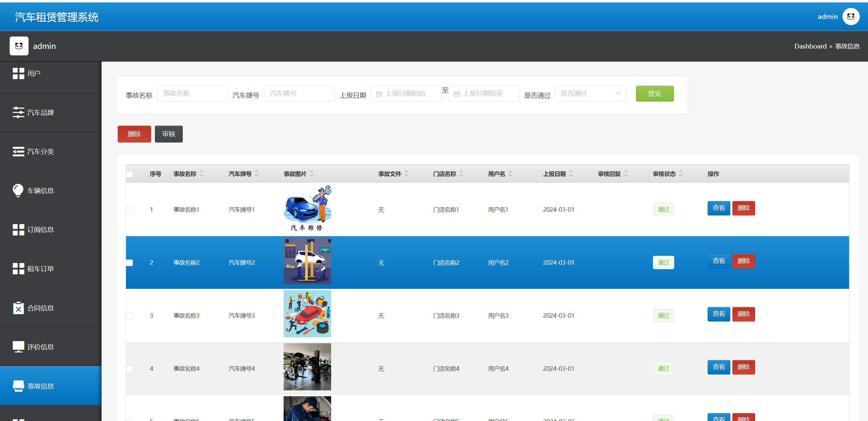868x421 pixels.
Task: Select the 评价信息 monitor icon
Action: click(18, 347)
